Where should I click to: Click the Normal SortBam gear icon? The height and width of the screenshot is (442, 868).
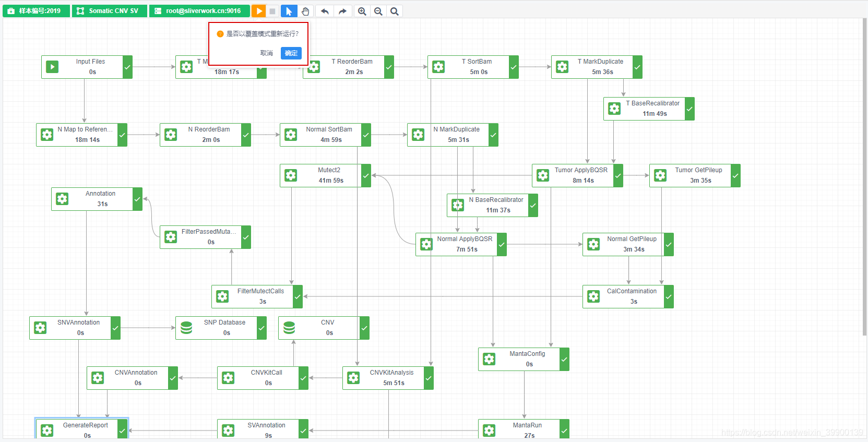291,135
